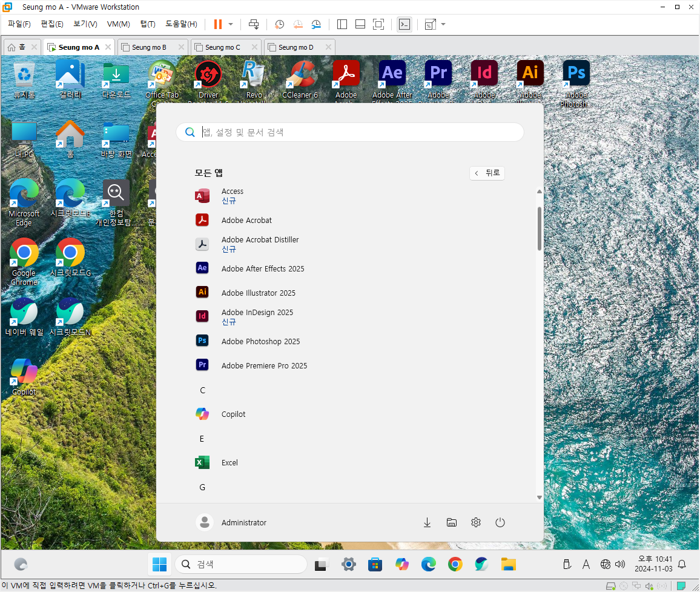Select the 네이버 웨일 desktop shortcut
The height and width of the screenshot is (592, 700).
24,318
